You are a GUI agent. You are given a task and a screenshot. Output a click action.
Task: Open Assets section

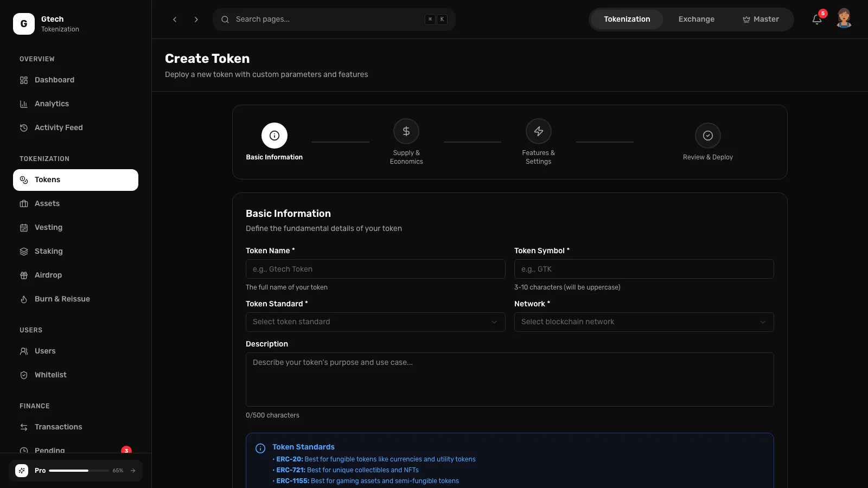(75, 204)
